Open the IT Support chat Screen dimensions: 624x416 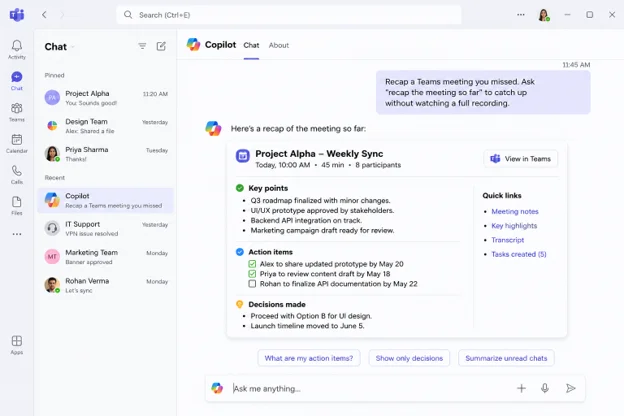[106, 229]
